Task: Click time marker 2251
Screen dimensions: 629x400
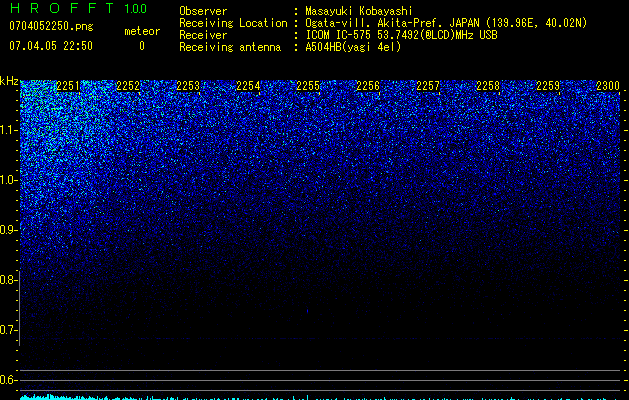Action: point(68,86)
